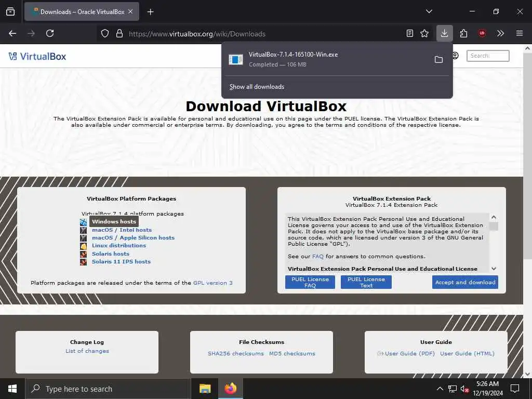Focus the URL address bar
Image resolution: width=532 pixels, height=399 pixels.
[x=264, y=34]
